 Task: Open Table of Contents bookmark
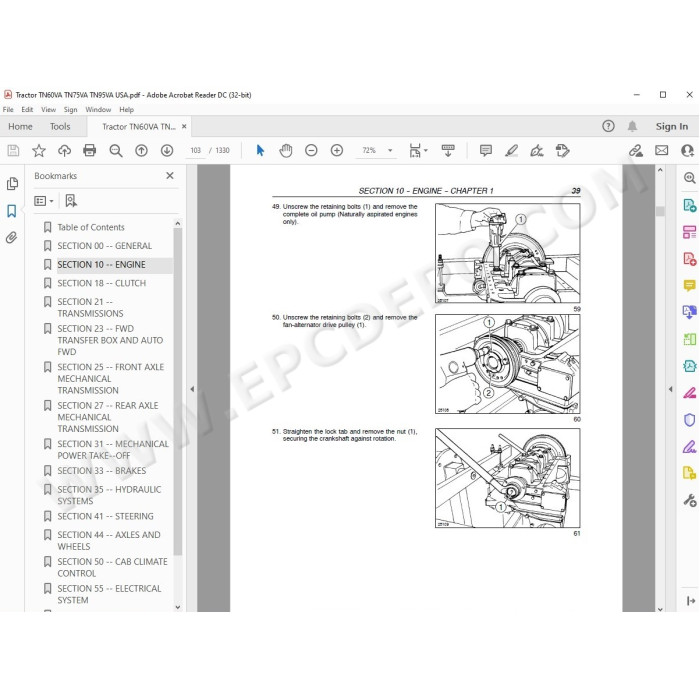click(x=91, y=227)
